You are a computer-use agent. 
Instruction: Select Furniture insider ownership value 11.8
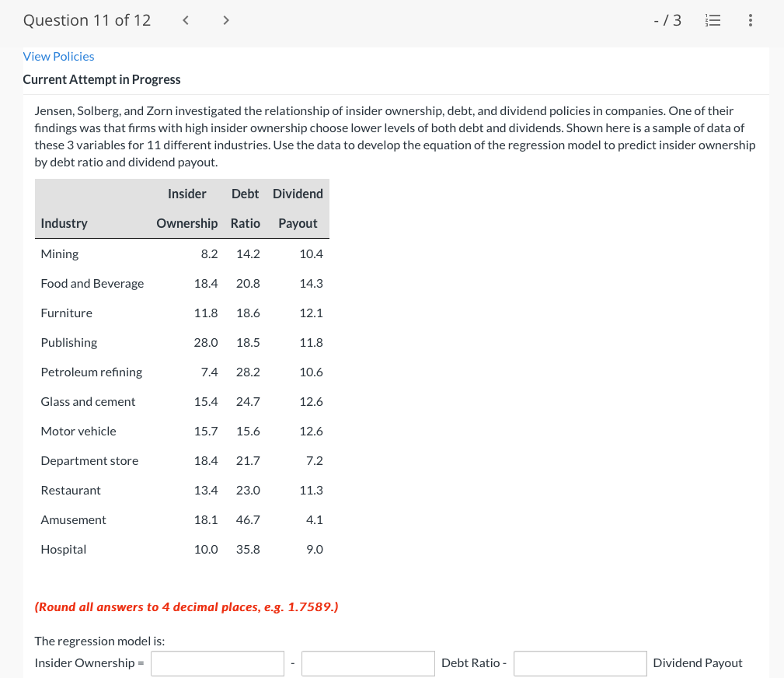(x=206, y=313)
